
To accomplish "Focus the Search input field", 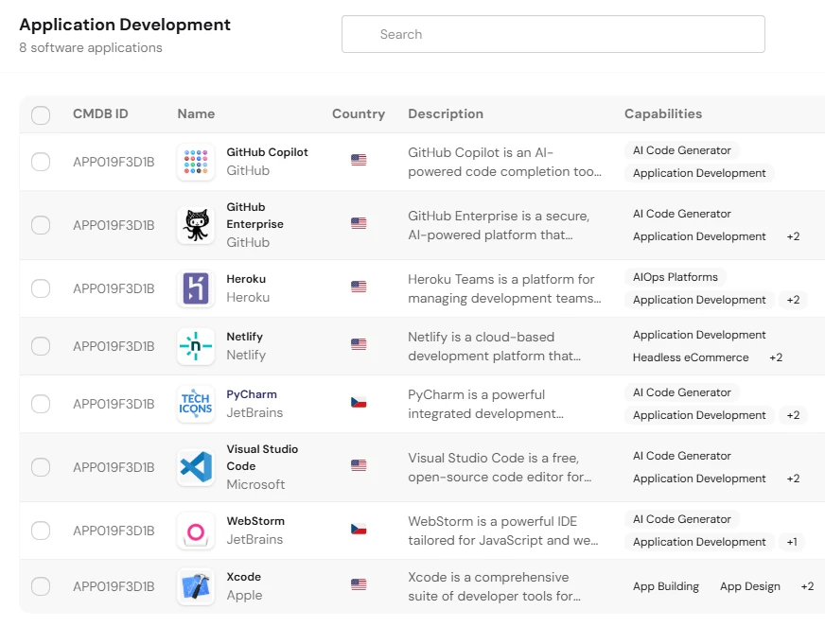I will (x=553, y=34).
